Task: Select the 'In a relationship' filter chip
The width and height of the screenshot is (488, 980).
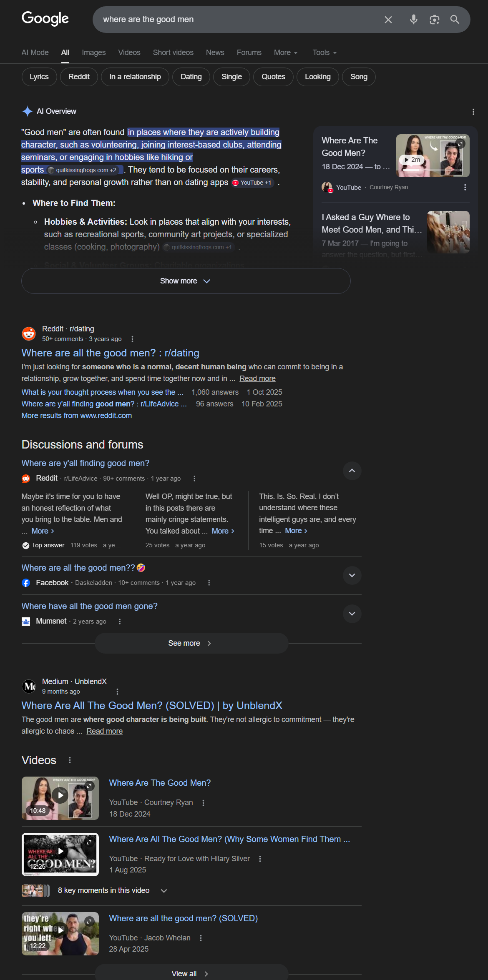Action: pyautogui.click(x=135, y=77)
